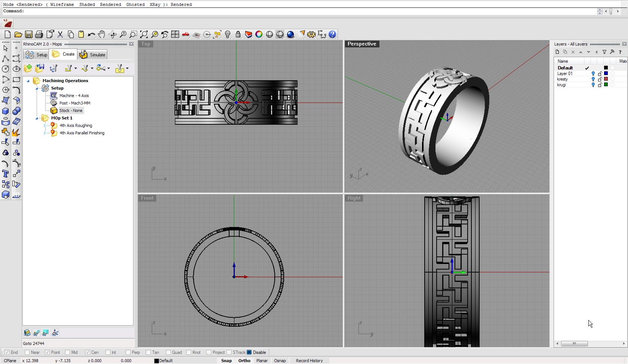Open the four-viewport layout icon
Image resolution: width=628 pixels, height=364 pixels.
pos(175,35)
